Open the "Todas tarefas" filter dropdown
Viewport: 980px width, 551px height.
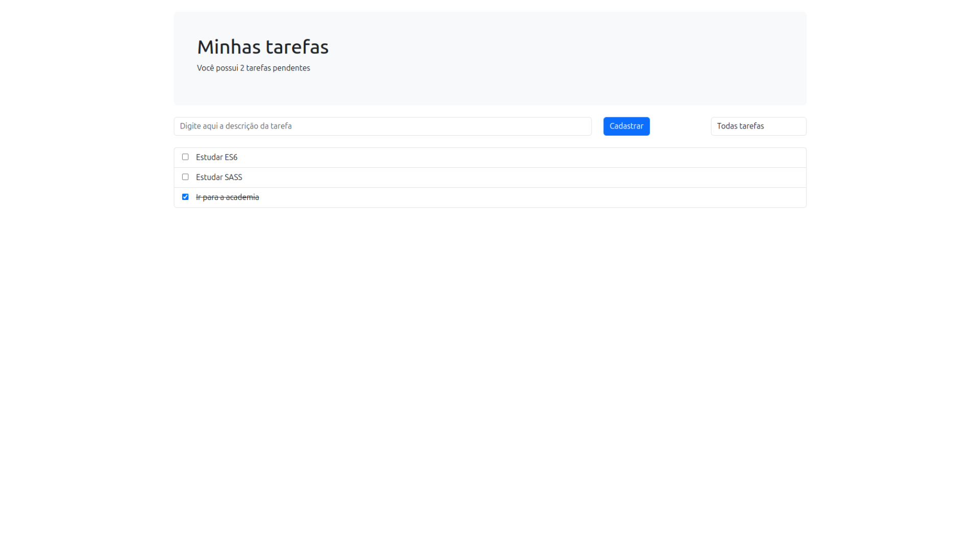tap(758, 126)
